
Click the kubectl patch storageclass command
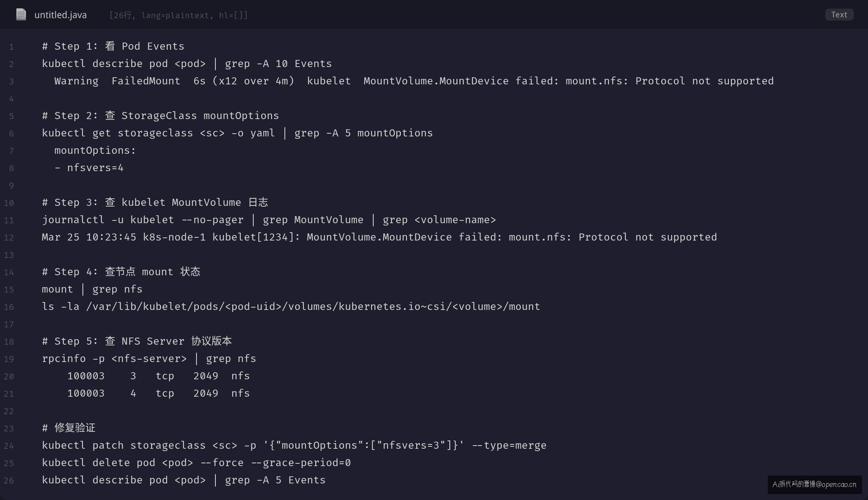[x=294, y=445]
